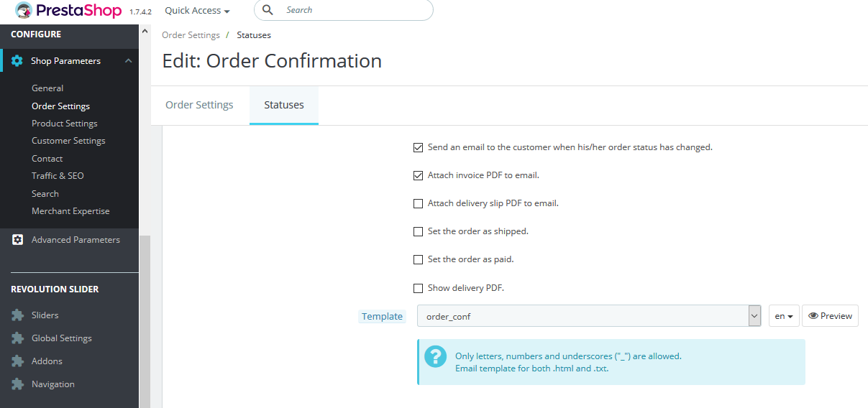
Task: Click the PrestaShop logo icon
Action: click(x=24, y=11)
